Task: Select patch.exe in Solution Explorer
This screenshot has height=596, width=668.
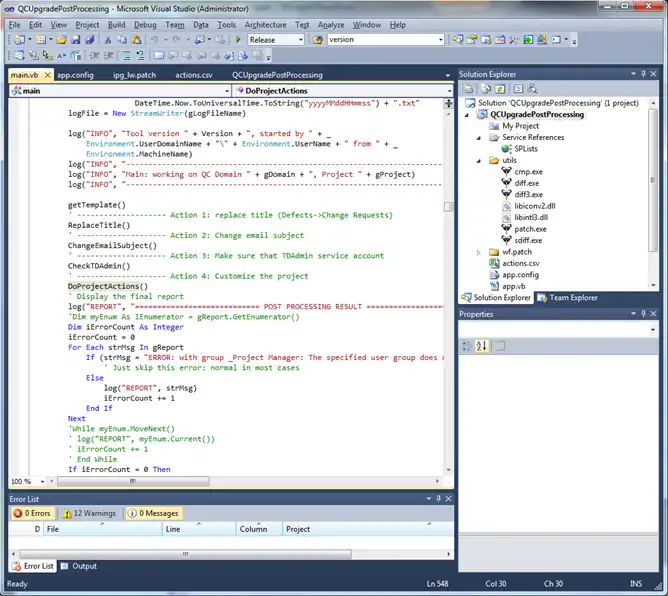Action: point(530,229)
